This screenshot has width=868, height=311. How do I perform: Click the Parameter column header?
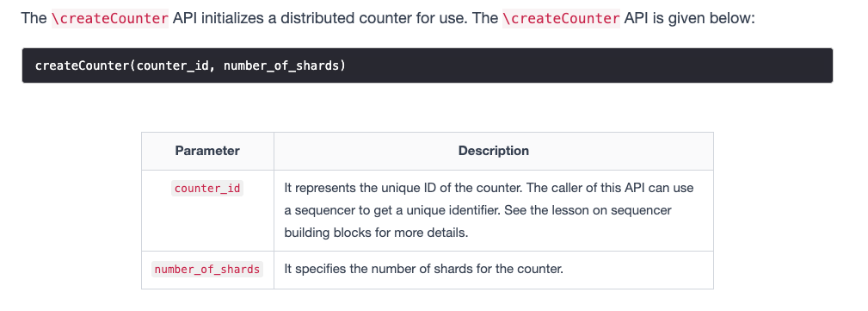point(207,151)
